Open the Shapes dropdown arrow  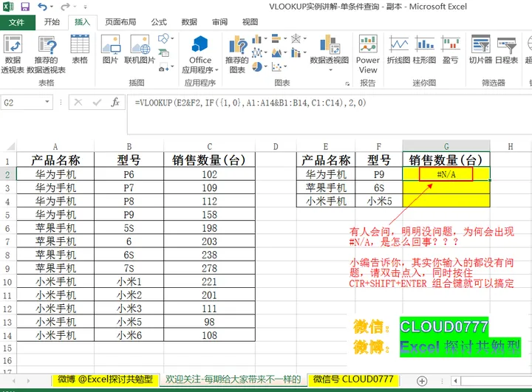pyautogui.click(x=172, y=38)
